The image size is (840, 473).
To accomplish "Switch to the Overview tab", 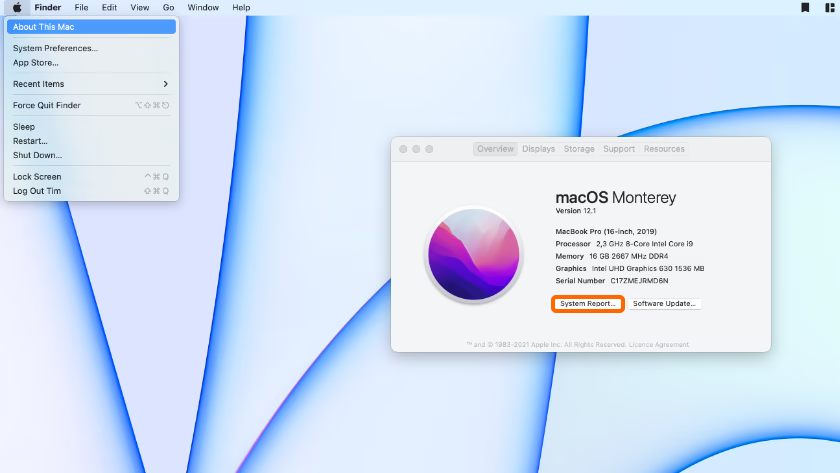I will coord(496,149).
